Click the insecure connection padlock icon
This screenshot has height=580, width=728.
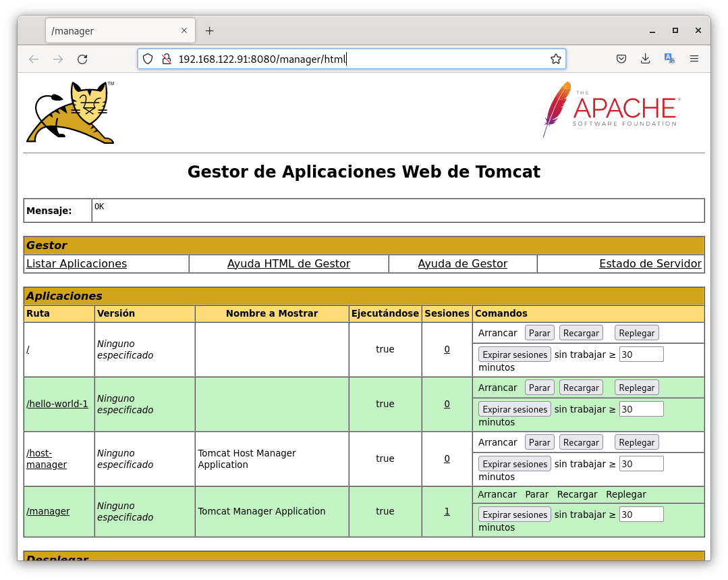166,59
